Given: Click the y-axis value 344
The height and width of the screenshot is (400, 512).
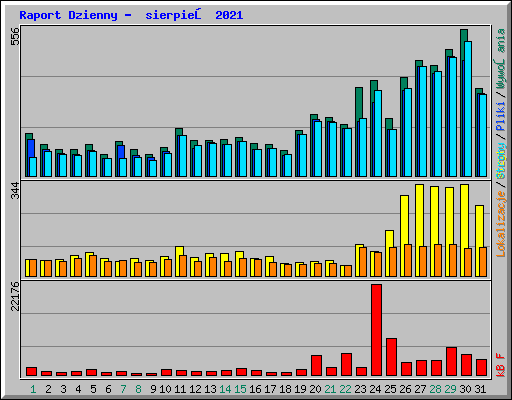Looking at the screenshot, I should [15, 191].
